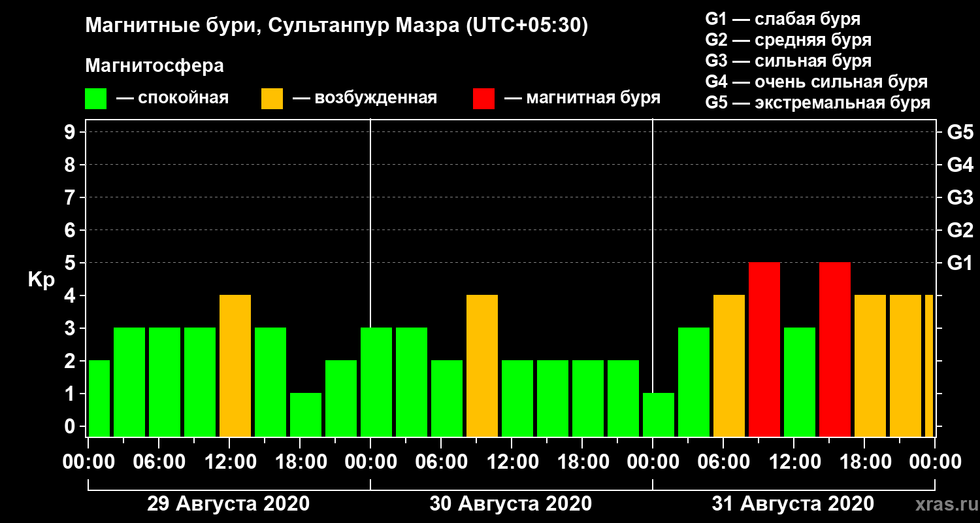Screen dimensions: 980x523
Task: Click the yellow Kp 4 bar on 29 August
Action: coord(235,366)
